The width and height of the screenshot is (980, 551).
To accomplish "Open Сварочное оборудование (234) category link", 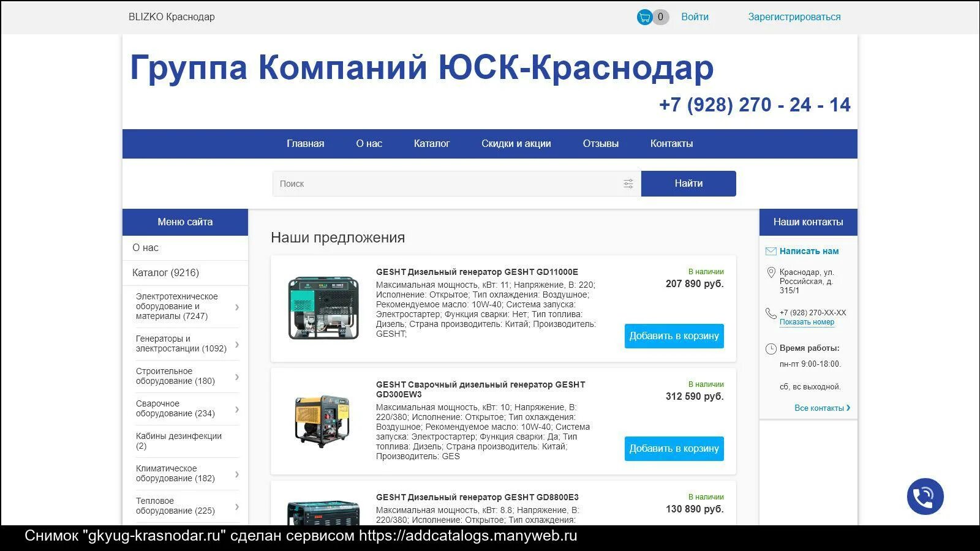I will tap(175, 408).
